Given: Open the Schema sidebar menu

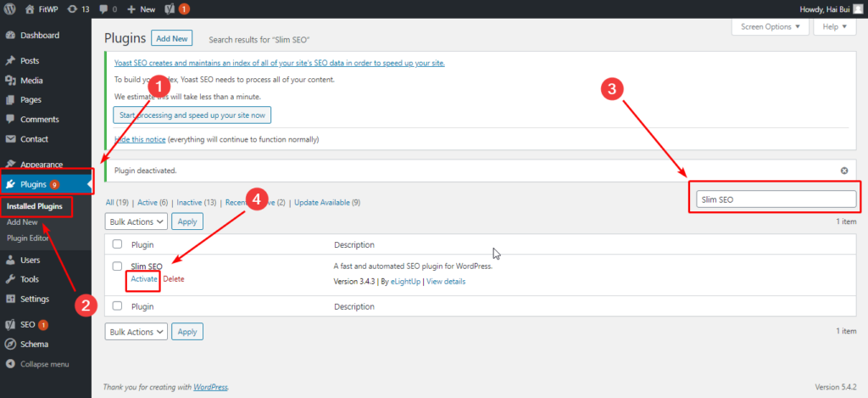Looking at the screenshot, I should click(x=34, y=345).
